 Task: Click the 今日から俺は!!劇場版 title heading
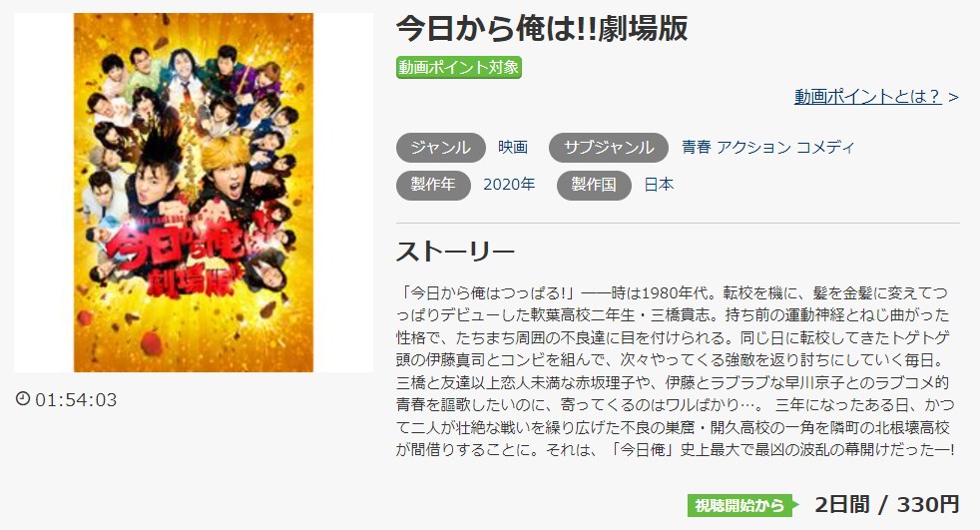(542, 29)
